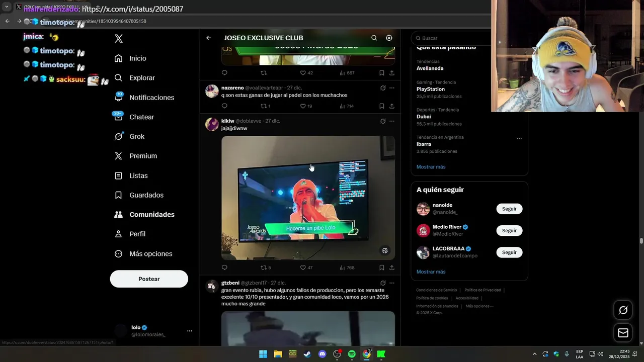Viewport: 644px width, 362px height.
Task: Open Perfil in sidebar
Action: point(130,234)
